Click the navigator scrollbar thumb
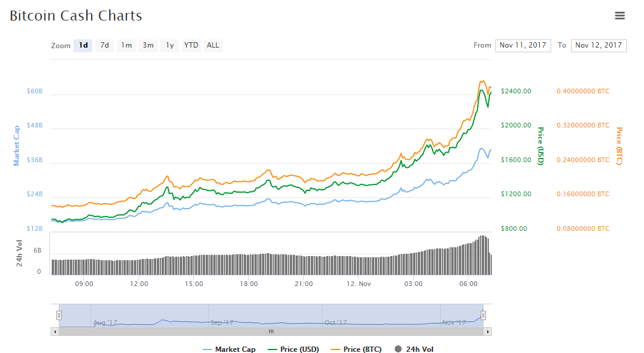This screenshot has width=644, height=353. 270,331
